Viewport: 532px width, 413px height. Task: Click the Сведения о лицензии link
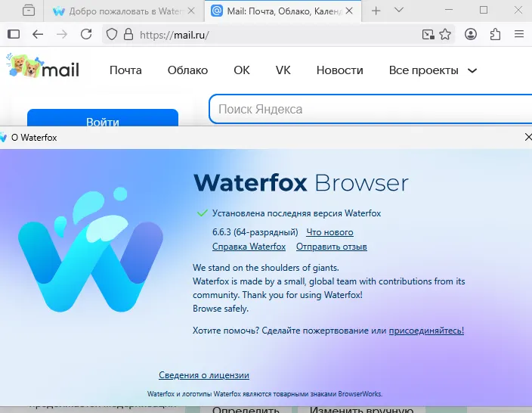[x=203, y=375]
